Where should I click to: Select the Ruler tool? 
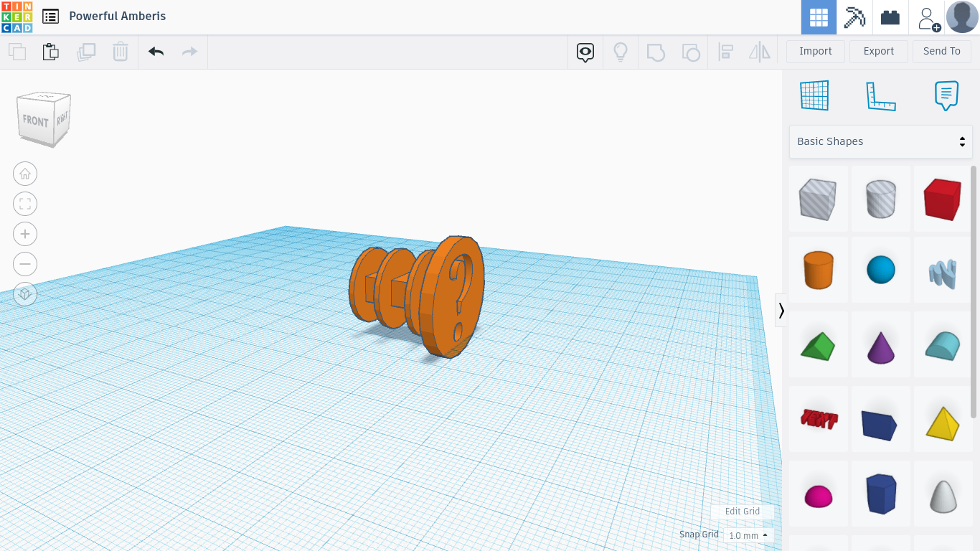point(881,96)
